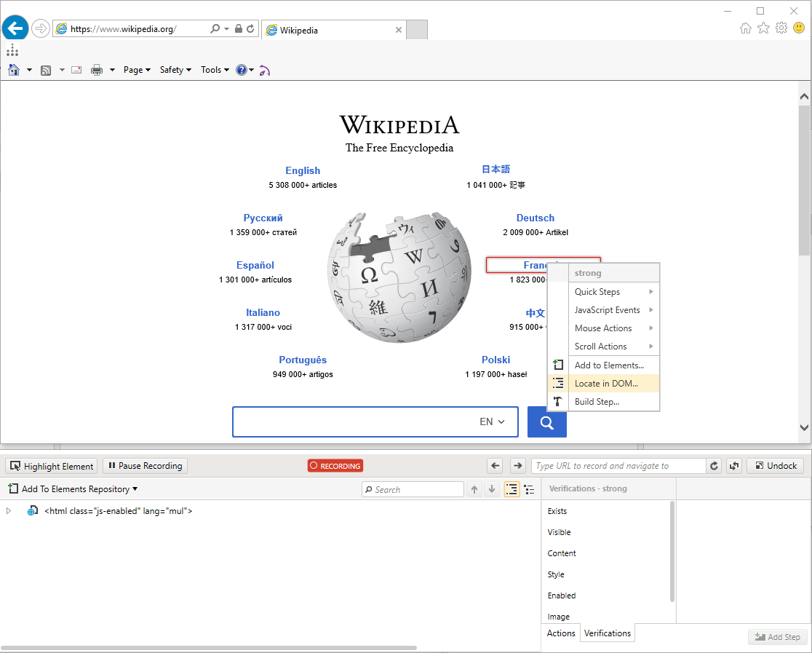812x653 pixels.
Task: Click the smiley feedback icon
Action: tap(799, 28)
